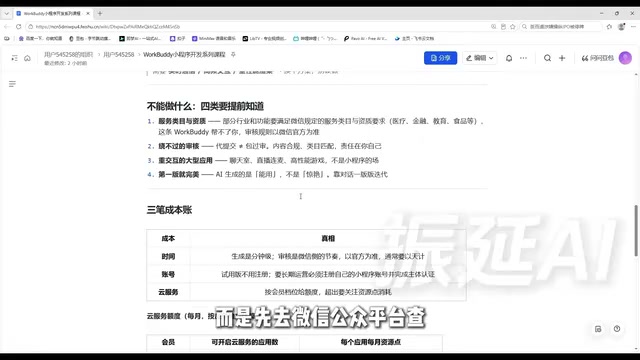Click the browser address bar URL
Screen dimensions: 640x360
[108, 27]
